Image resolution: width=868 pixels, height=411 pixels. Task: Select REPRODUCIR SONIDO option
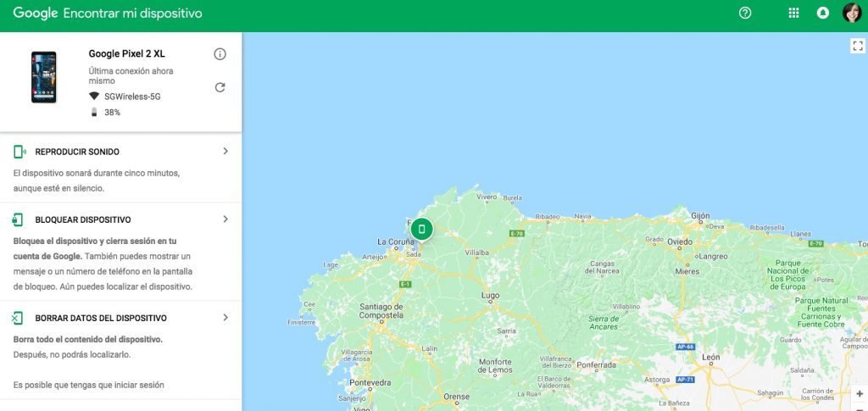tap(77, 152)
